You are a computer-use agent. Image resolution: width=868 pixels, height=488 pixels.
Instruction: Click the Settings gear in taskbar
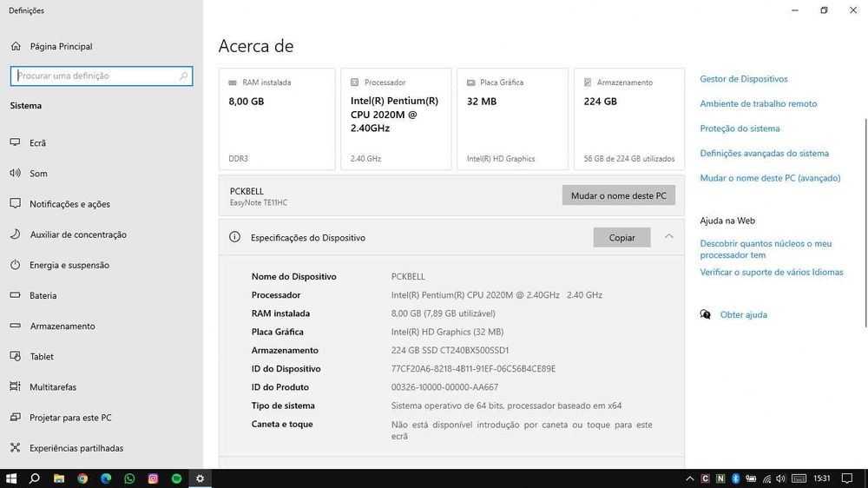point(201,478)
